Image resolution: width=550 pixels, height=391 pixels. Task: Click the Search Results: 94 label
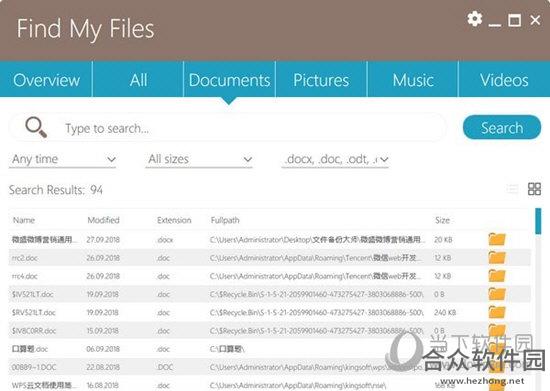click(56, 190)
